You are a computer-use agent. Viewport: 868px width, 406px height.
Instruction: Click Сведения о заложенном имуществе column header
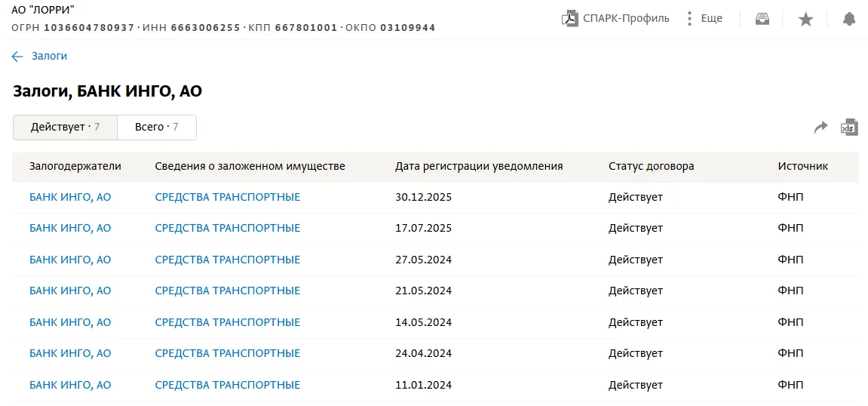(x=250, y=166)
